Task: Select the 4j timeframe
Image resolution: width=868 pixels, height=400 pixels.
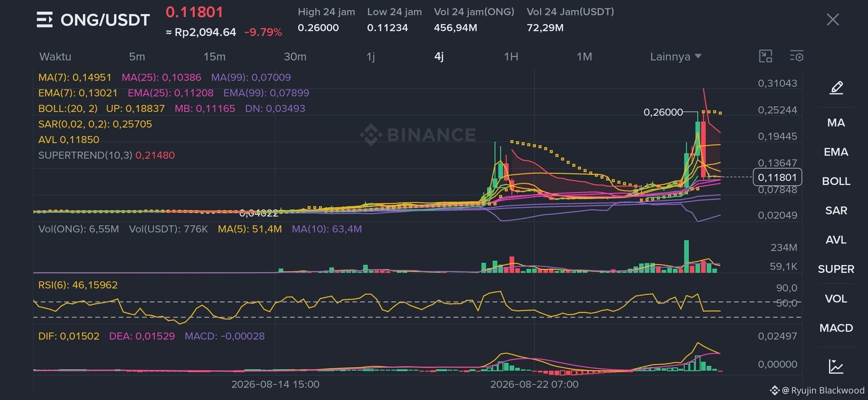Action: (439, 56)
